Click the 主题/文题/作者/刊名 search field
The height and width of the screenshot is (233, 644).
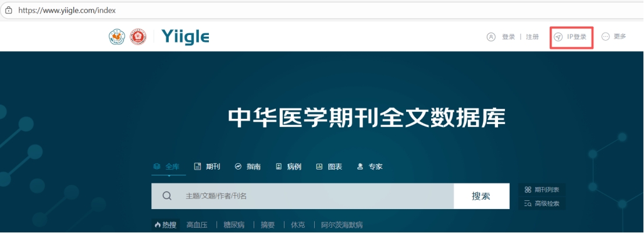314,196
